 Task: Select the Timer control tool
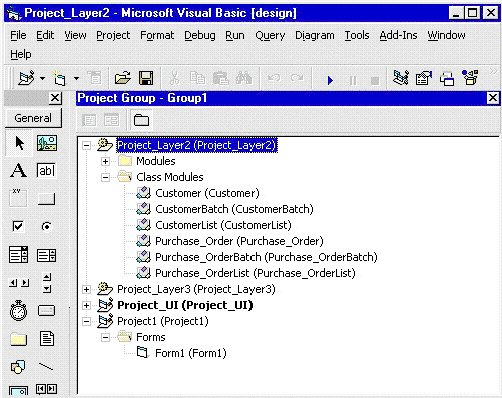click(x=18, y=311)
